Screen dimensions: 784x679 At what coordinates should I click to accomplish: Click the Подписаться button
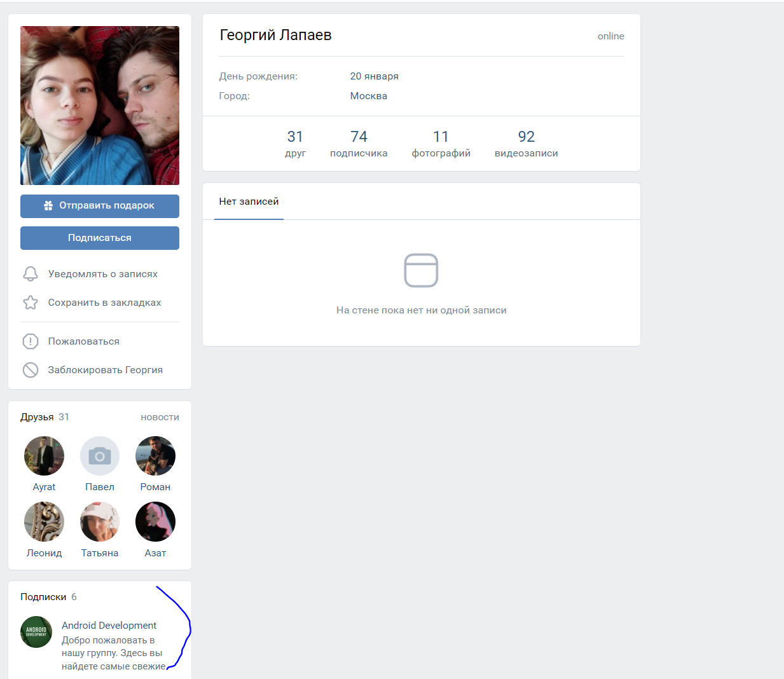tap(100, 238)
